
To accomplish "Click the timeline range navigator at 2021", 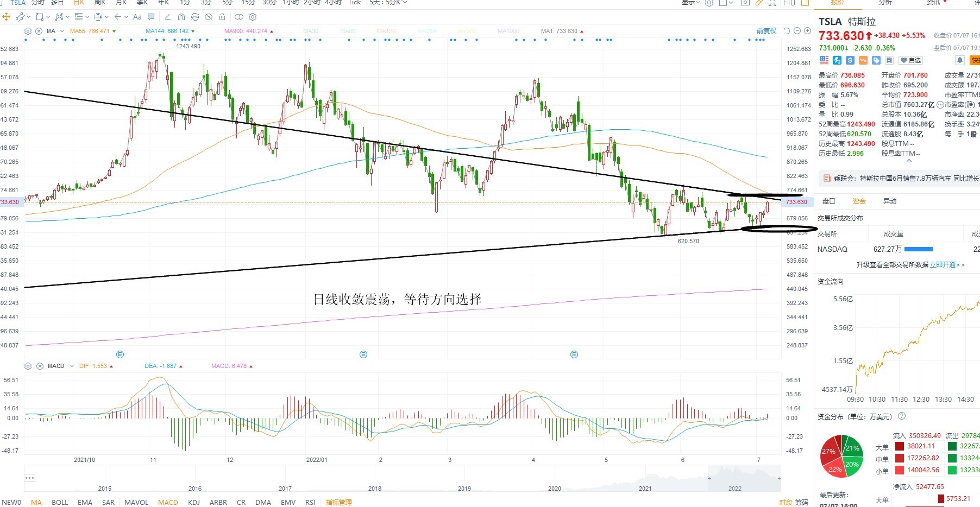I will coord(645,488).
